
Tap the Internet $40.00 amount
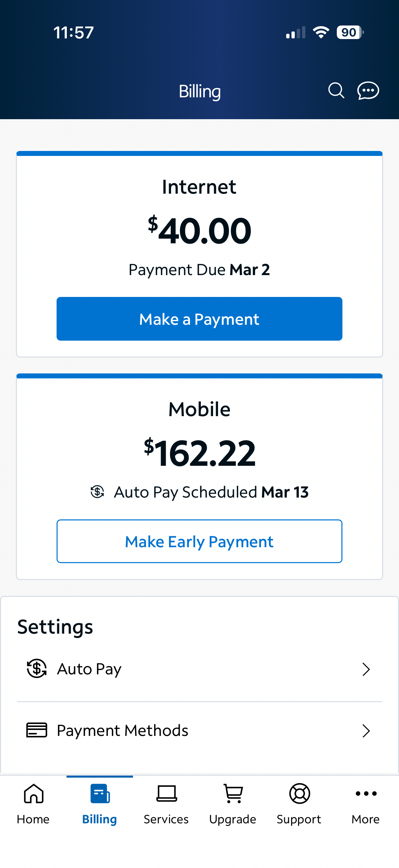199,230
